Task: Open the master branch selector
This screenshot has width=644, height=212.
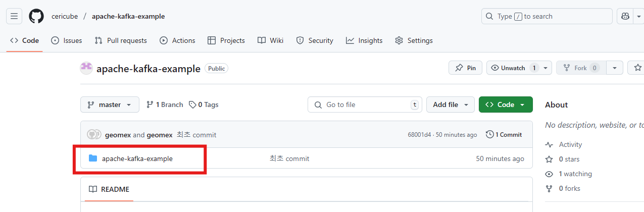Action: click(110, 104)
